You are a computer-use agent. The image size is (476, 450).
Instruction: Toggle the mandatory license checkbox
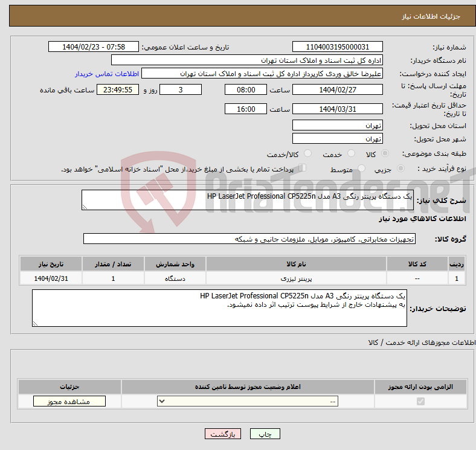(x=420, y=402)
